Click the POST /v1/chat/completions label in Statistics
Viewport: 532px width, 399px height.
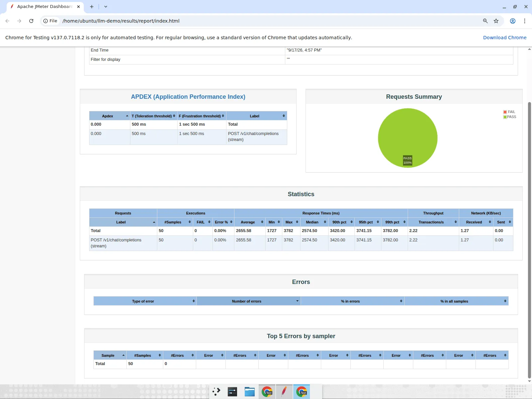(x=116, y=243)
